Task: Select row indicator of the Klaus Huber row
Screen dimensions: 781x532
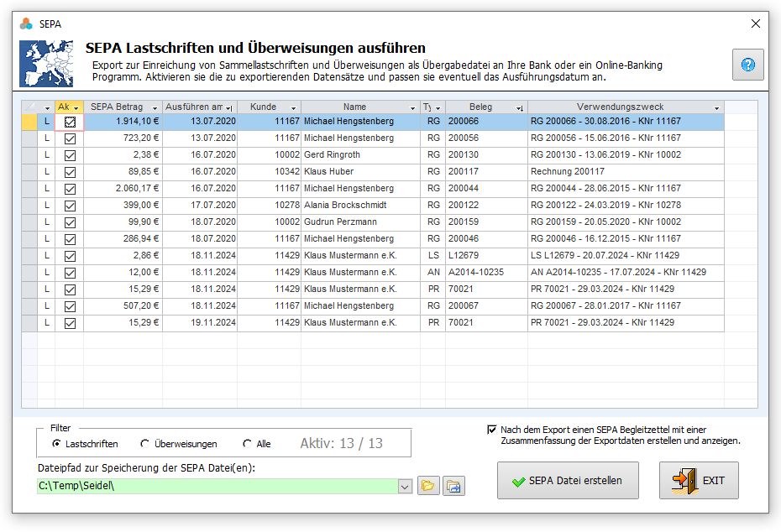Action: pyautogui.click(x=29, y=172)
